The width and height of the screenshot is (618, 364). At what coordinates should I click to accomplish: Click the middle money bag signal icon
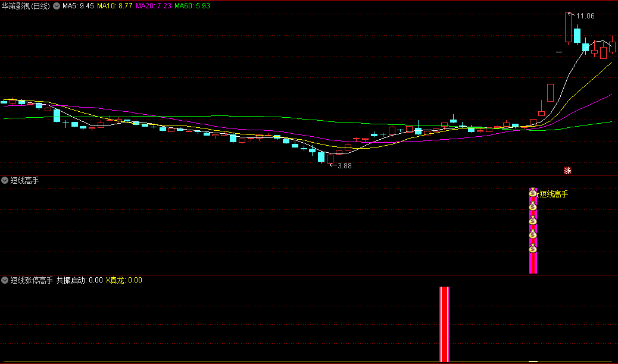point(533,221)
